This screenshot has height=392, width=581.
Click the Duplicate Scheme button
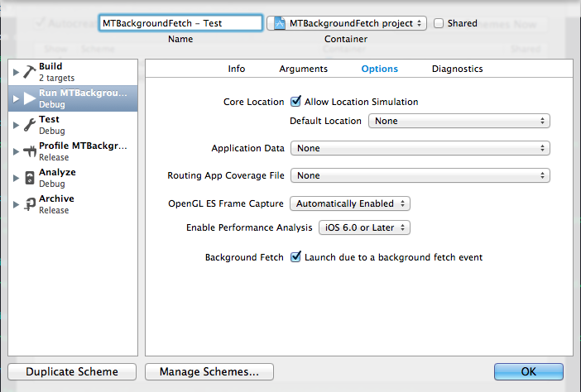tap(72, 371)
